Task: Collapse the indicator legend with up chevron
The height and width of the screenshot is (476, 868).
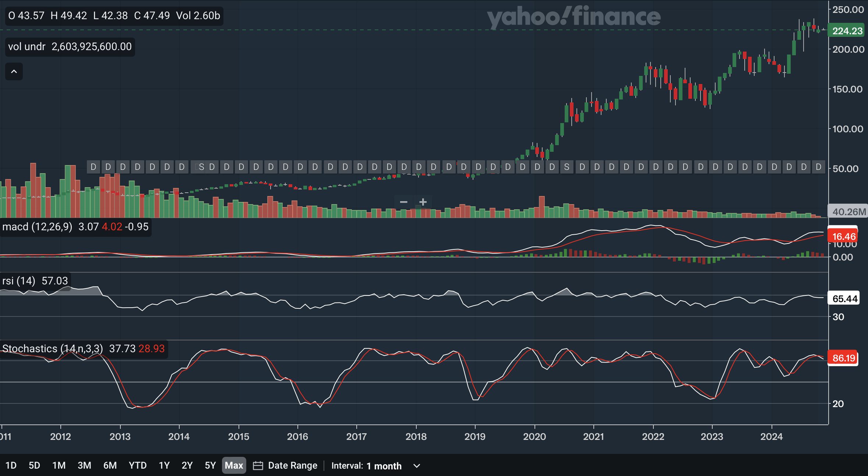Action: (14, 71)
